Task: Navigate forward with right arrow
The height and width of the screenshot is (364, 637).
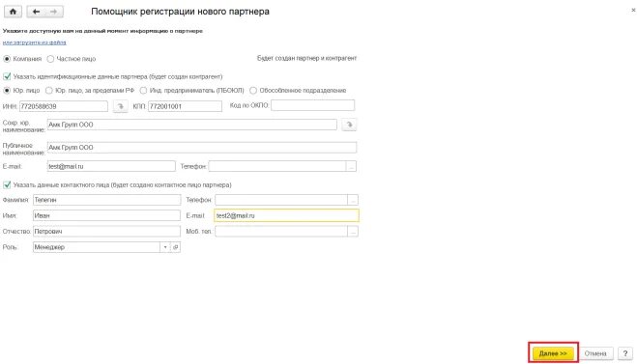Action: 54,12
